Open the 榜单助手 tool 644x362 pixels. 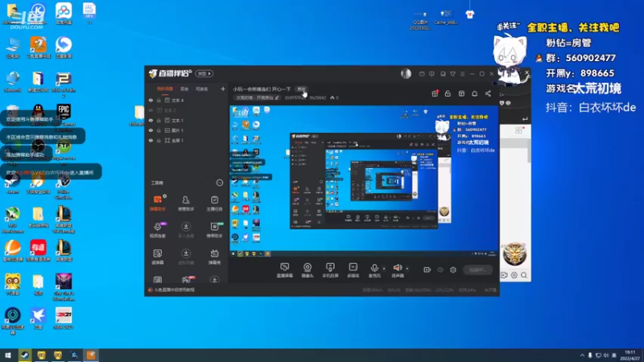tap(214, 230)
